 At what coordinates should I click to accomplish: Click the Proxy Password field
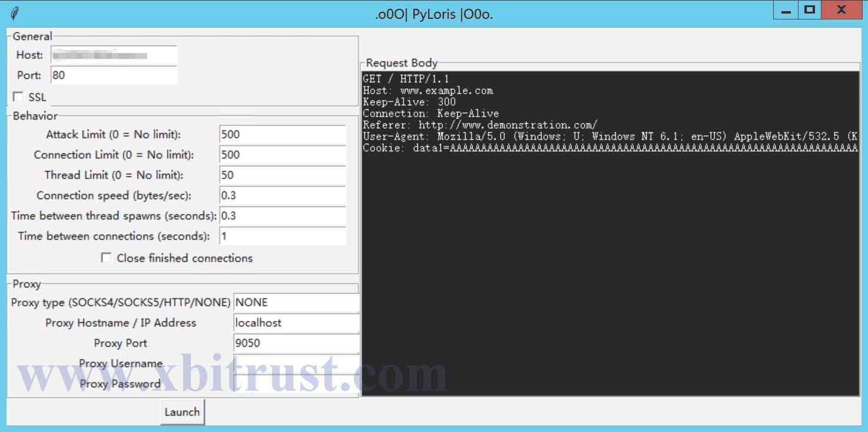296,384
